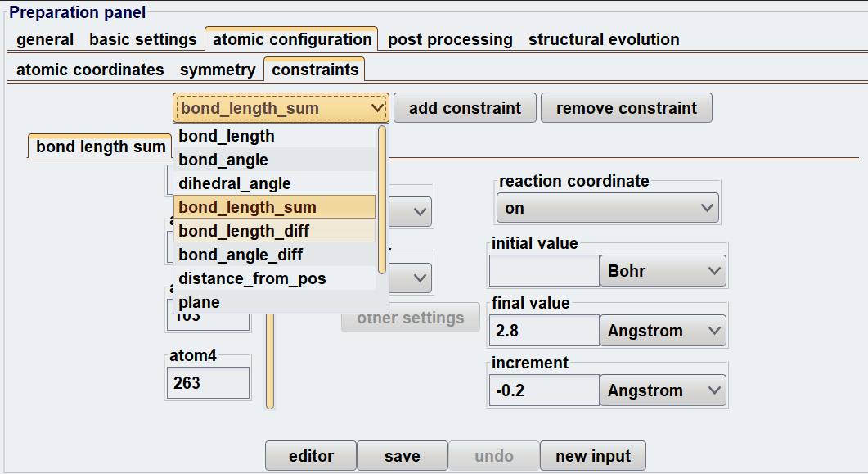Go to the atomic coordinates subtab
Viewport: 868px width, 474px height.
[90, 70]
